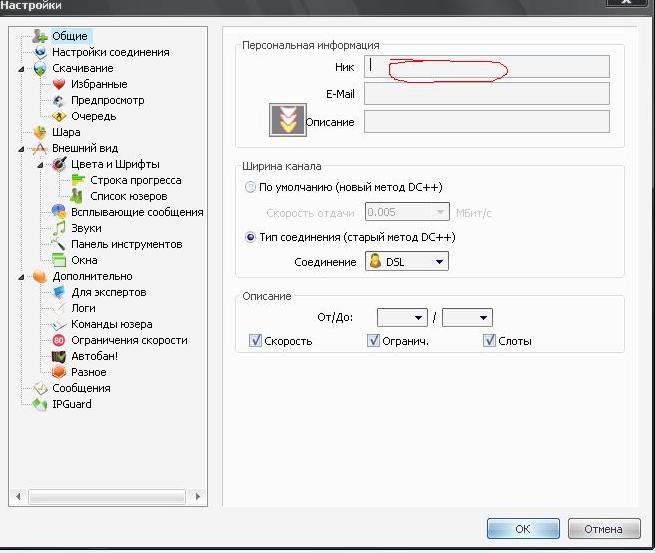This screenshot has height=553, width=655.
Task: Click the Автобан! icon
Action: 59,356
